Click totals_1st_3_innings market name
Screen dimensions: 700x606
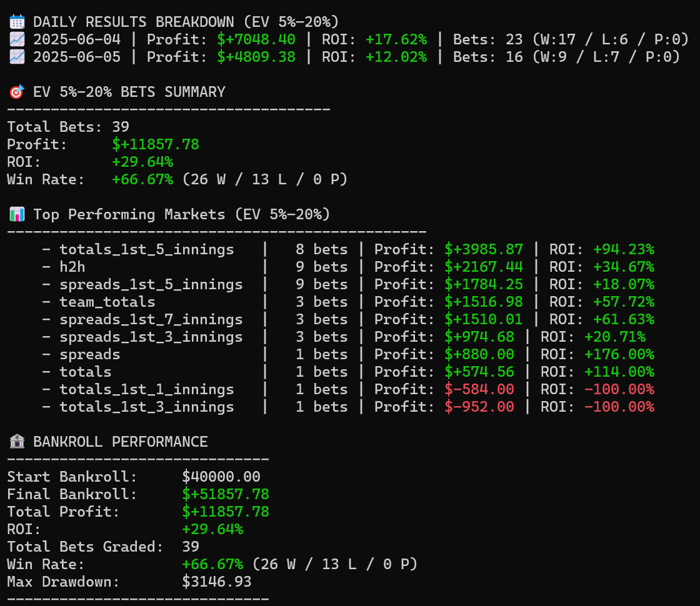147,407
